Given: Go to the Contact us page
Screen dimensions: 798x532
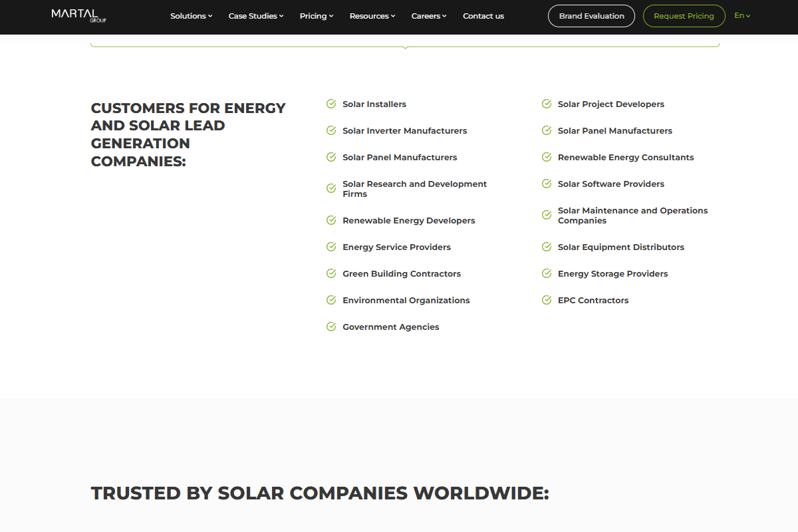Looking at the screenshot, I should tap(483, 16).
